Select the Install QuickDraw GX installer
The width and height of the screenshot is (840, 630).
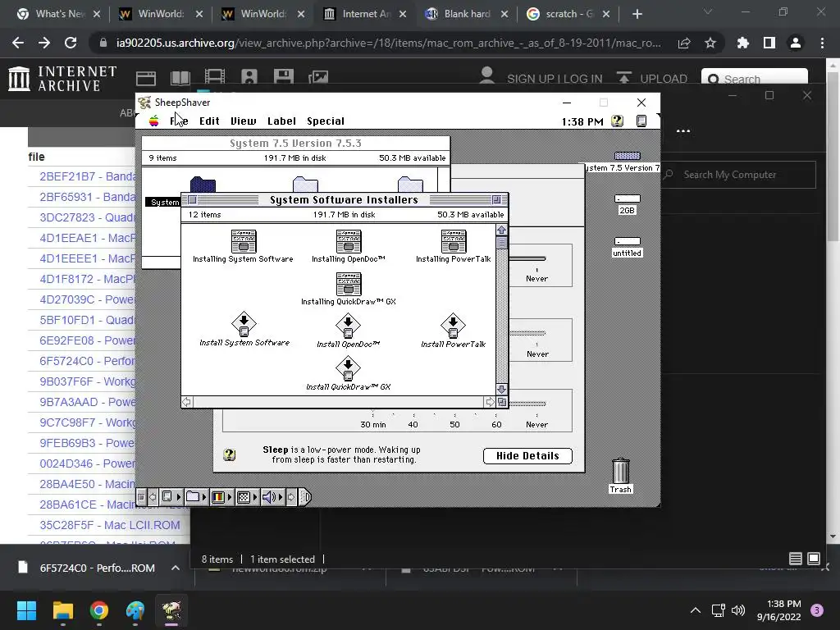(348, 368)
